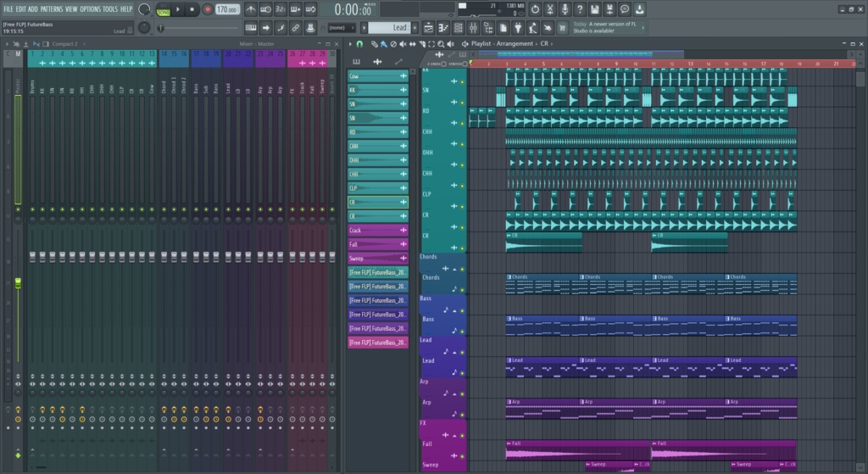Toggle wait for input to start playing
This screenshot has width=868, height=474.
(265, 9)
